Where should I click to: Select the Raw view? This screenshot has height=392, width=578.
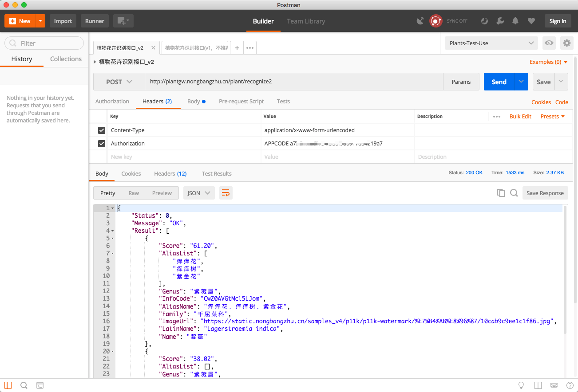[x=134, y=193]
